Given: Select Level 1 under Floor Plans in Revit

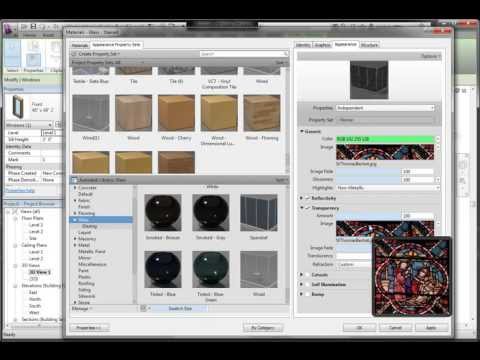Looking at the screenshot, I should pyautogui.click(x=36, y=225).
